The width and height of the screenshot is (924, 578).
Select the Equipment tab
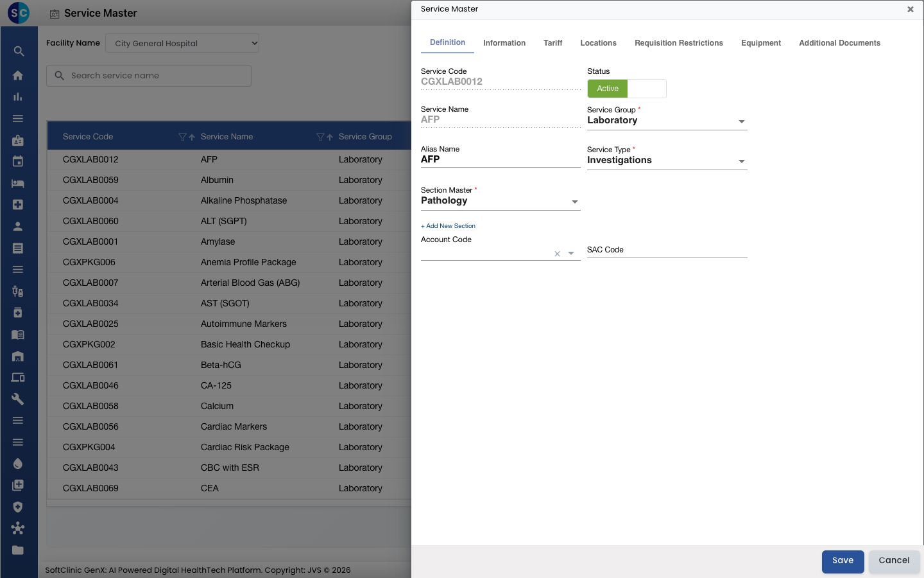761,43
